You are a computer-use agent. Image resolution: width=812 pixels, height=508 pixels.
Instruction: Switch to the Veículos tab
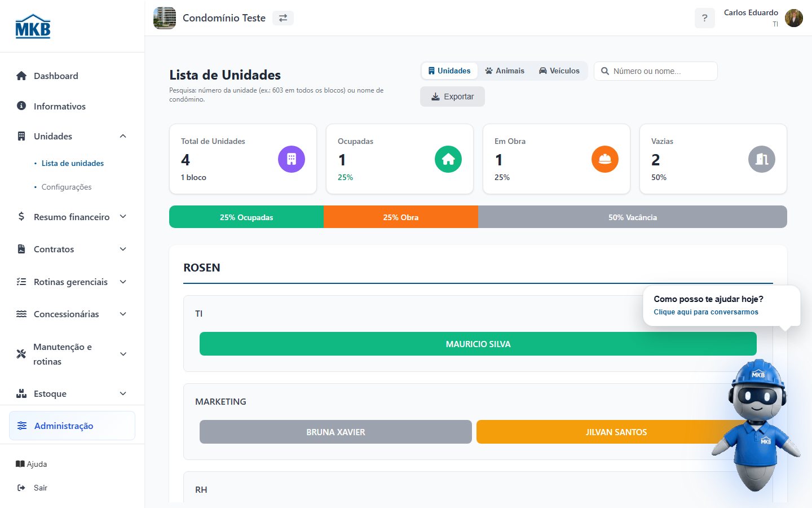(x=559, y=71)
